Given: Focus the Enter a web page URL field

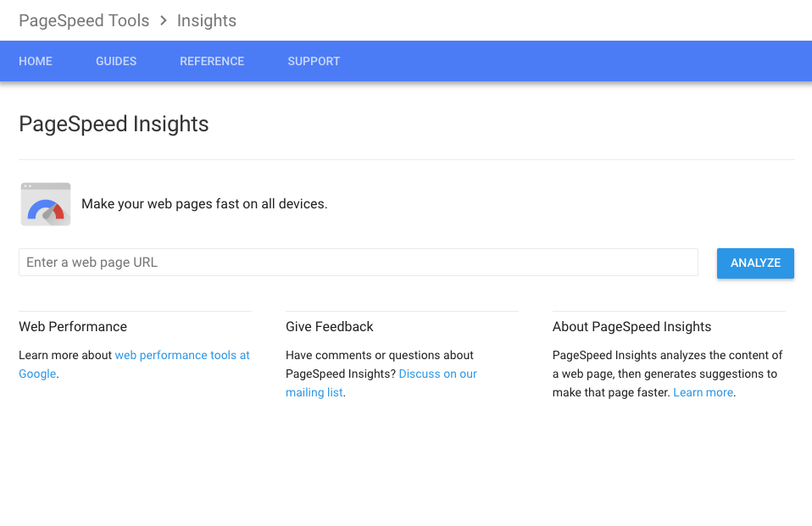Looking at the screenshot, I should point(359,263).
